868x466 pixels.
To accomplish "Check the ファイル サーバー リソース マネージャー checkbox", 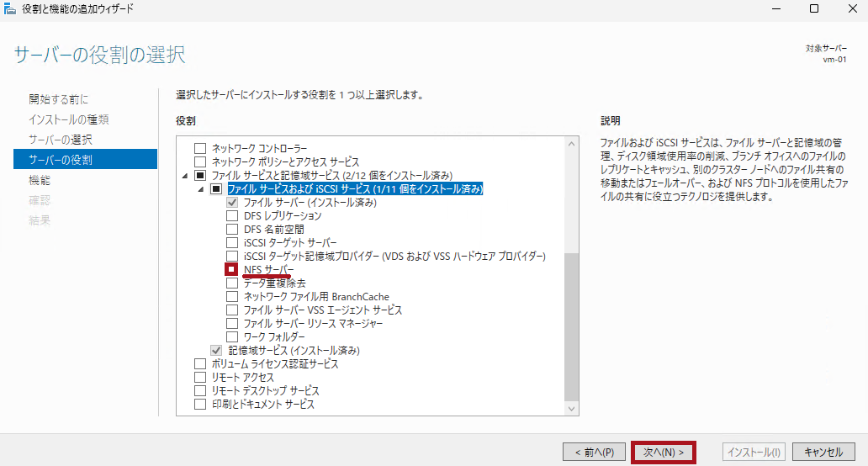I will [232, 323].
